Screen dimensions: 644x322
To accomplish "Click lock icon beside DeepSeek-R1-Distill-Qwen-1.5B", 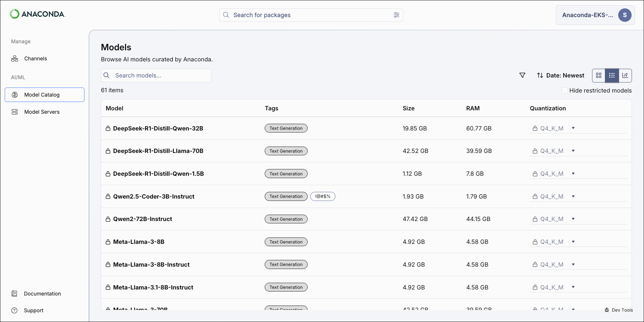I will [108, 174].
